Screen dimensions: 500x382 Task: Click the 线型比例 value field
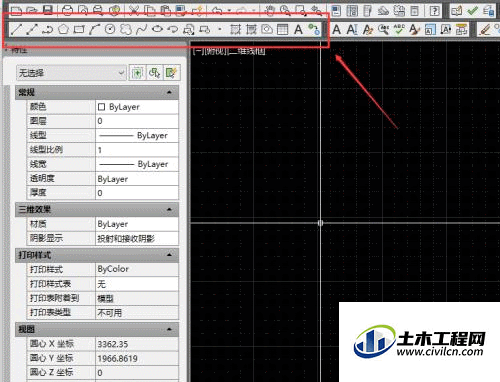pyautogui.click(x=137, y=150)
